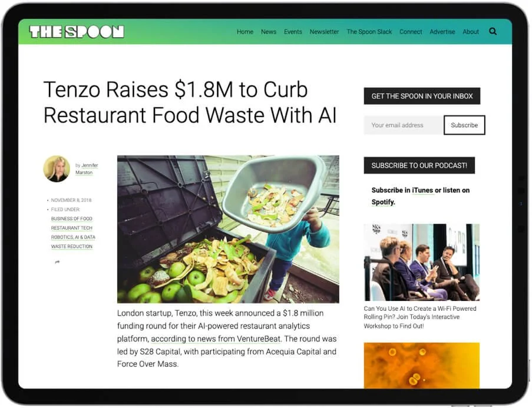This screenshot has height=408, width=532.
Task: Open The Spoon Slack page
Action: point(369,32)
